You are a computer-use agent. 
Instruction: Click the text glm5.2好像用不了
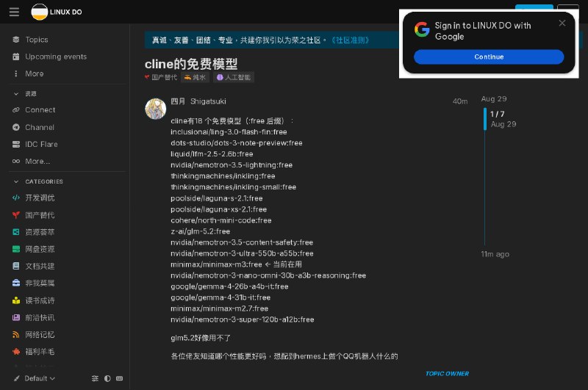(x=201, y=338)
